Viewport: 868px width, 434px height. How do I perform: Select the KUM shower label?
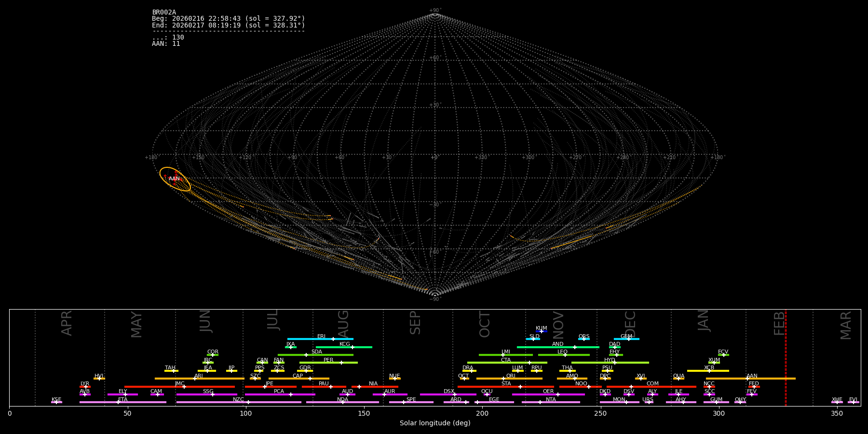coord(542,328)
